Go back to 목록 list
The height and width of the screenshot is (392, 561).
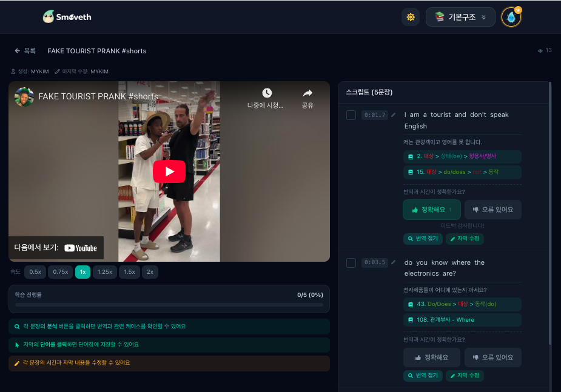(x=25, y=51)
